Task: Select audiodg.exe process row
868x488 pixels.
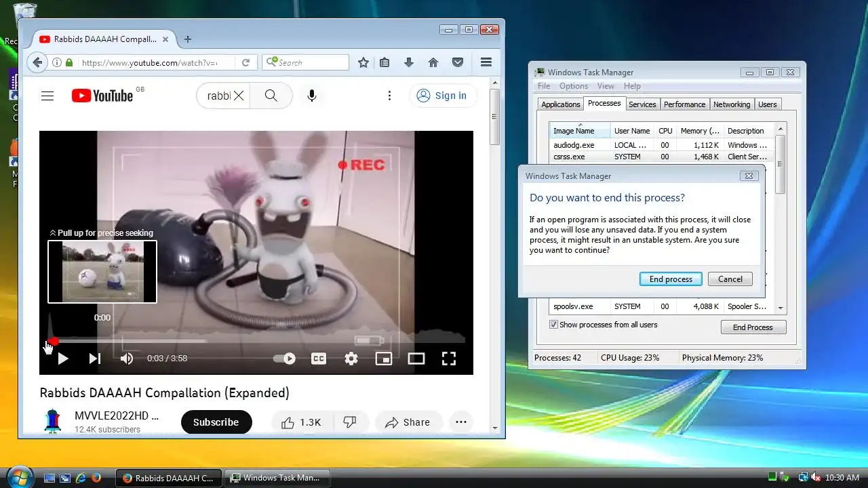Action: click(661, 145)
